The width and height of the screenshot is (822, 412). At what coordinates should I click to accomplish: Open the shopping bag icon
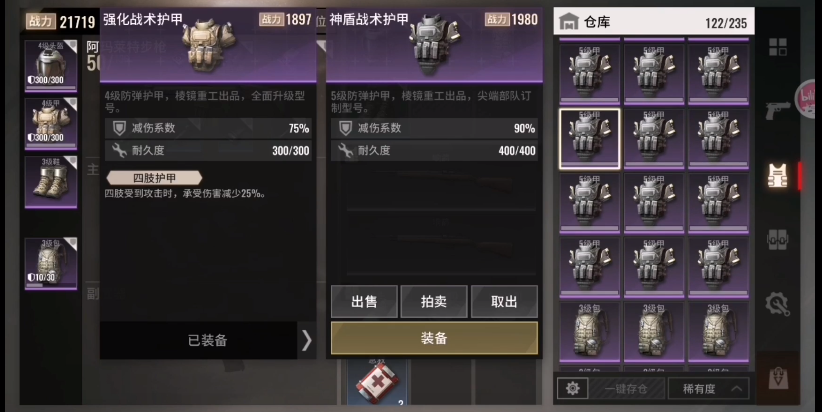[778, 378]
